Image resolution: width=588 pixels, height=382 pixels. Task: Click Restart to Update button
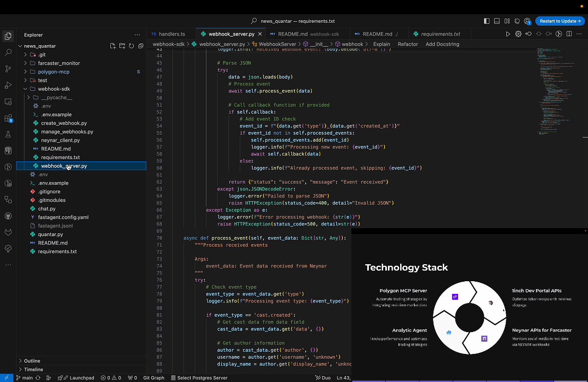[x=560, y=21]
